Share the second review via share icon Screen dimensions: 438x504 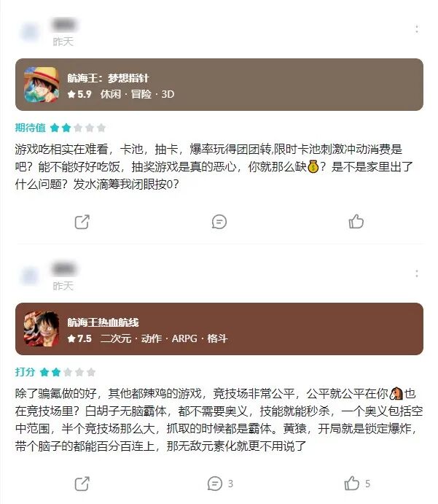(x=82, y=484)
